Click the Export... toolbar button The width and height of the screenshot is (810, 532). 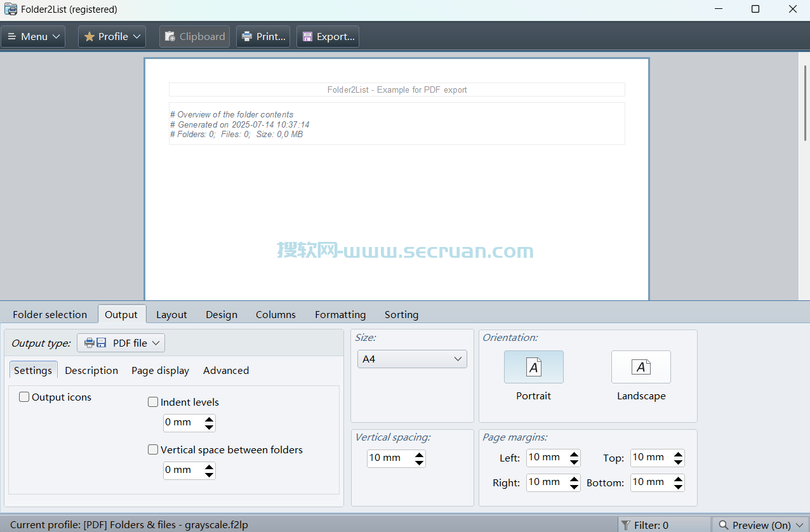328,37
